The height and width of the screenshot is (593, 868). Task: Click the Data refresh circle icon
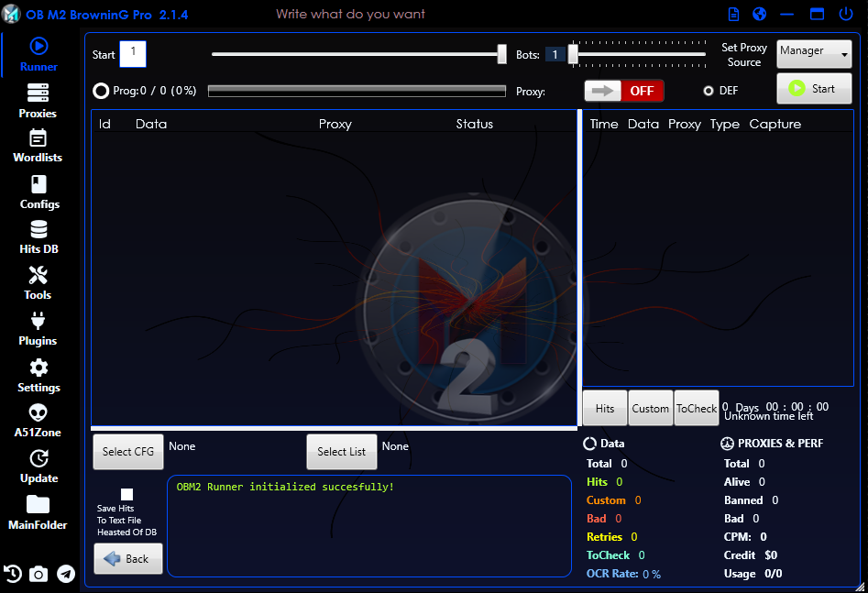589,444
